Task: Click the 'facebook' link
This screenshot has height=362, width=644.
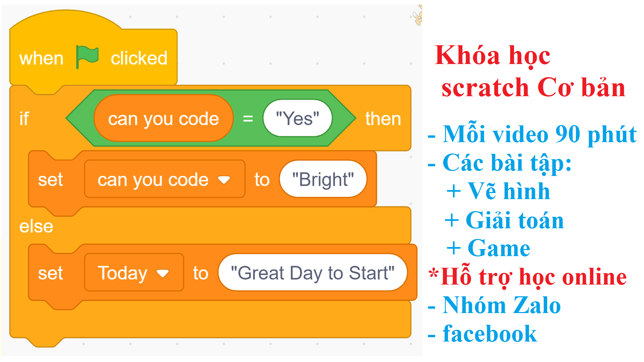Action: click(x=490, y=333)
